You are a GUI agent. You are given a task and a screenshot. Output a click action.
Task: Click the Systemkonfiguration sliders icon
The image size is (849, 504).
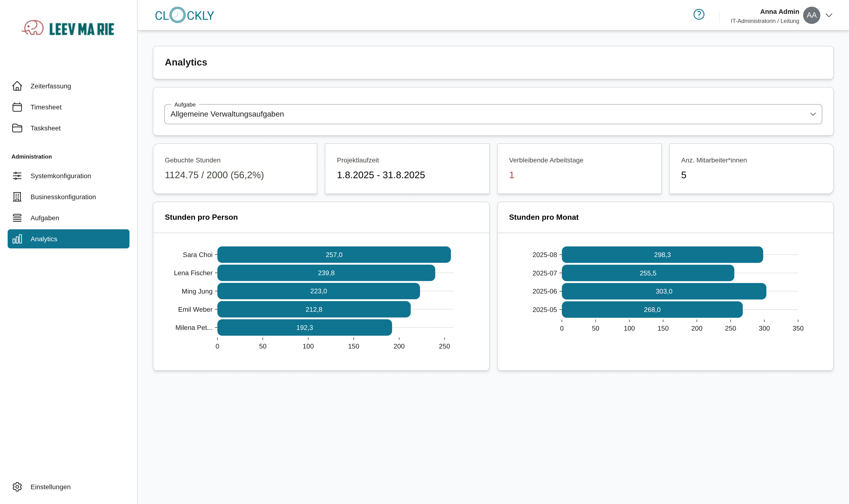(17, 176)
